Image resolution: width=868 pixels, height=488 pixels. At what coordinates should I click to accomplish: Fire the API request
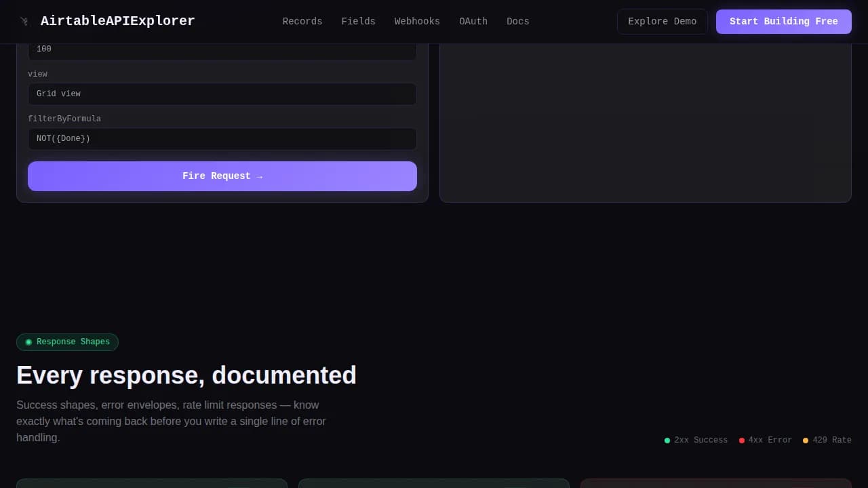(x=222, y=176)
